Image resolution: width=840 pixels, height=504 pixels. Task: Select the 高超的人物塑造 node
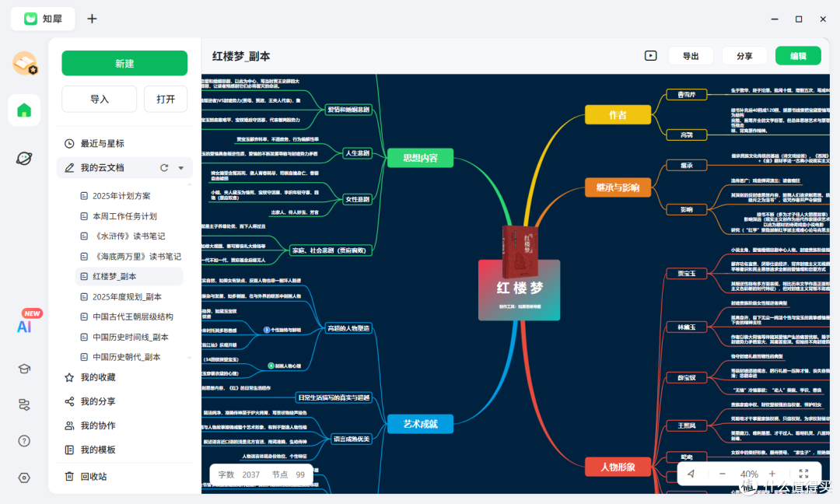(348, 328)
